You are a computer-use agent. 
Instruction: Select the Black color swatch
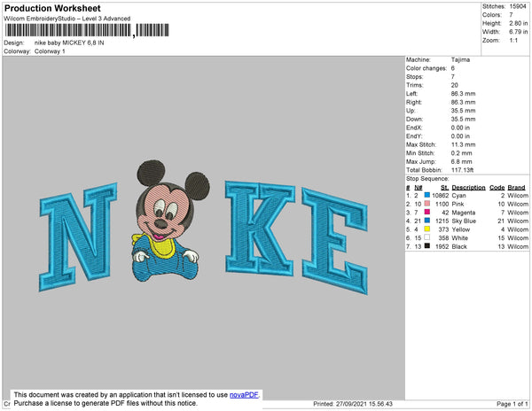click(426, 246)
